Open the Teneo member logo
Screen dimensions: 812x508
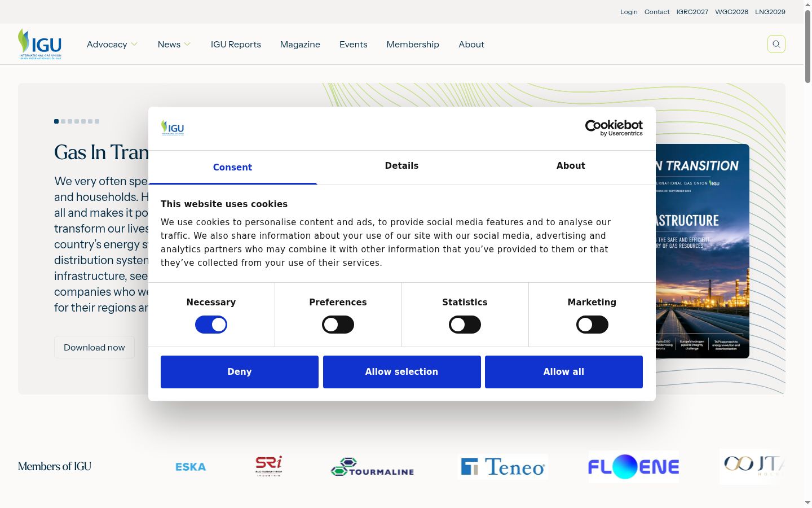tap(503, 467)
